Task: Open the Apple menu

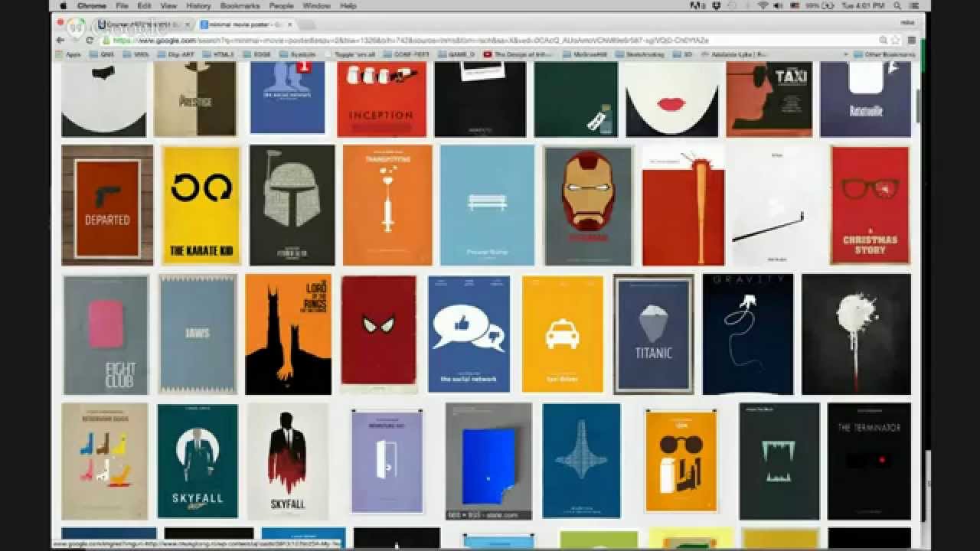Action: (x=63, y=5)
